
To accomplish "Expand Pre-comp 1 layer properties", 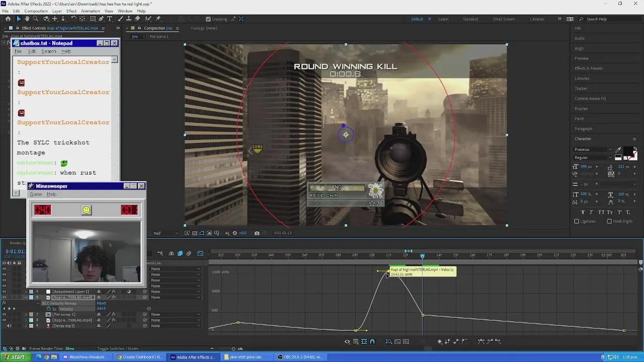I will [x=26, y=314].
